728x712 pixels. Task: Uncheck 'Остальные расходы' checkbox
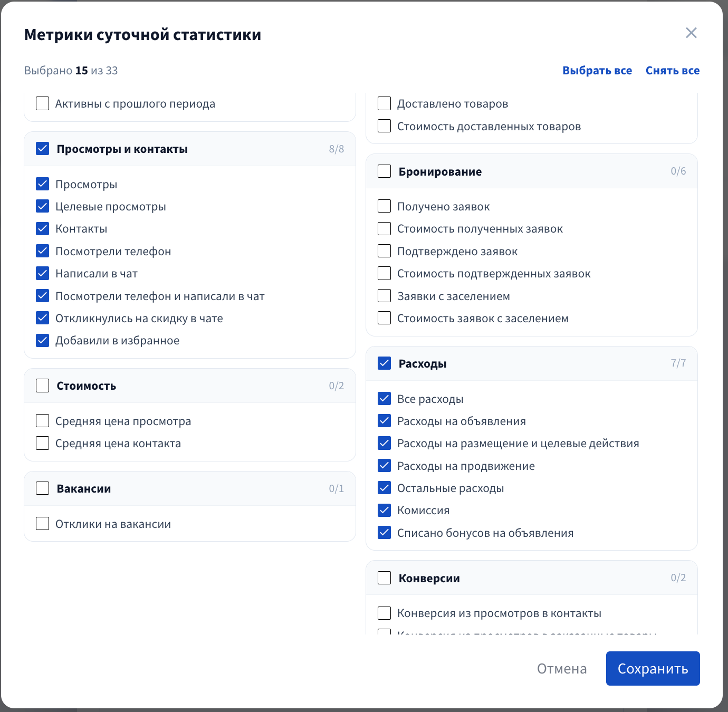point(385,488)
